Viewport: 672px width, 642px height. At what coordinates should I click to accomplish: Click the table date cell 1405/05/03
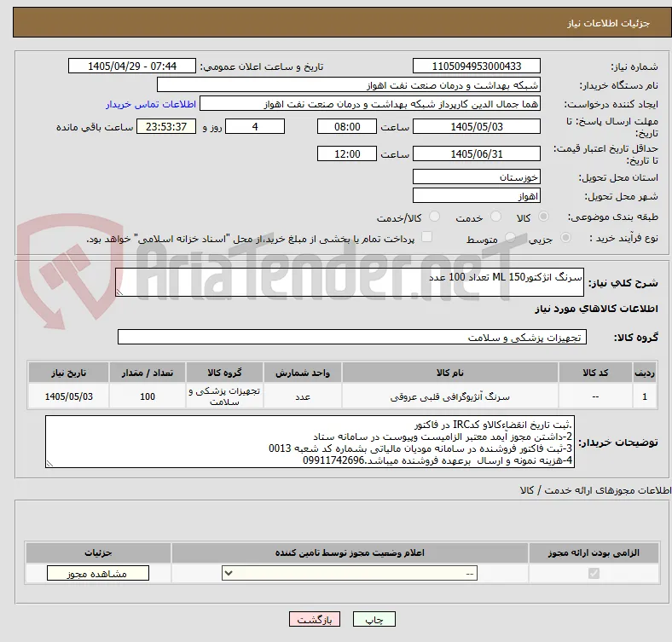tap(68, 396)
